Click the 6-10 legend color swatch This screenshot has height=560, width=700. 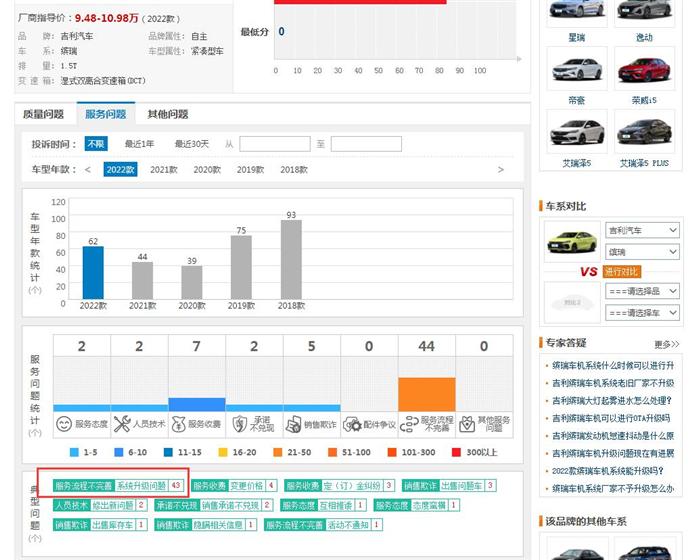point(119,452)
